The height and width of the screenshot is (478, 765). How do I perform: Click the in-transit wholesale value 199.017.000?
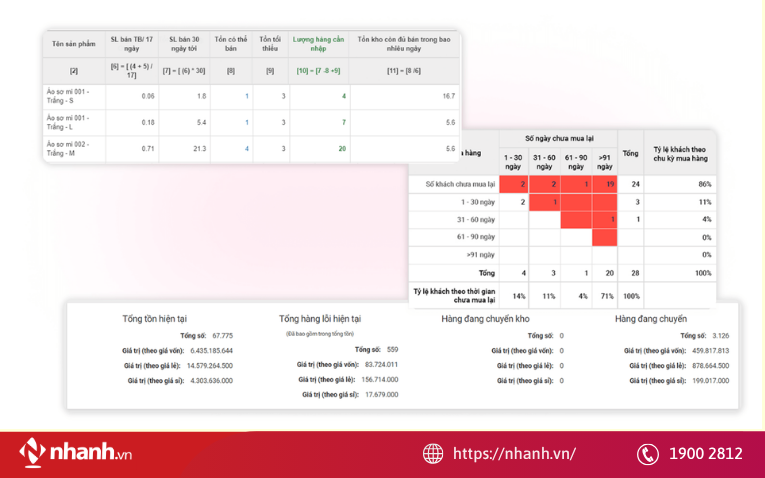[x=711, y=381]
